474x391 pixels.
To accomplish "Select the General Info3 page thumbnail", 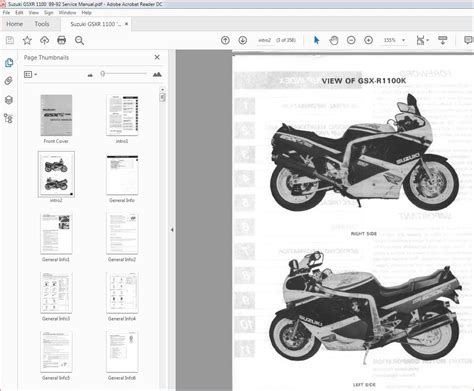I will coord(56,293).
